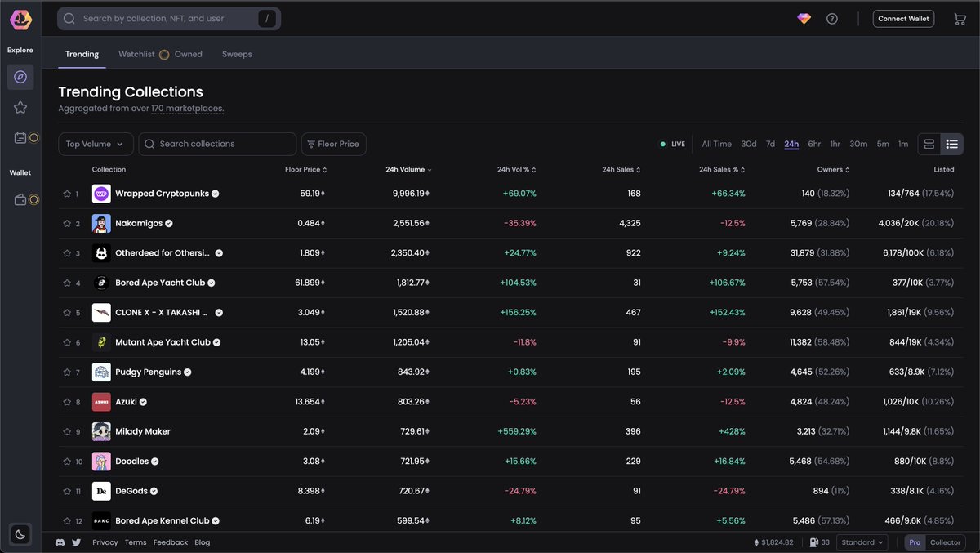Switch to the Watchlist tab
Screen dimensions: 980x553
(136, 54)
